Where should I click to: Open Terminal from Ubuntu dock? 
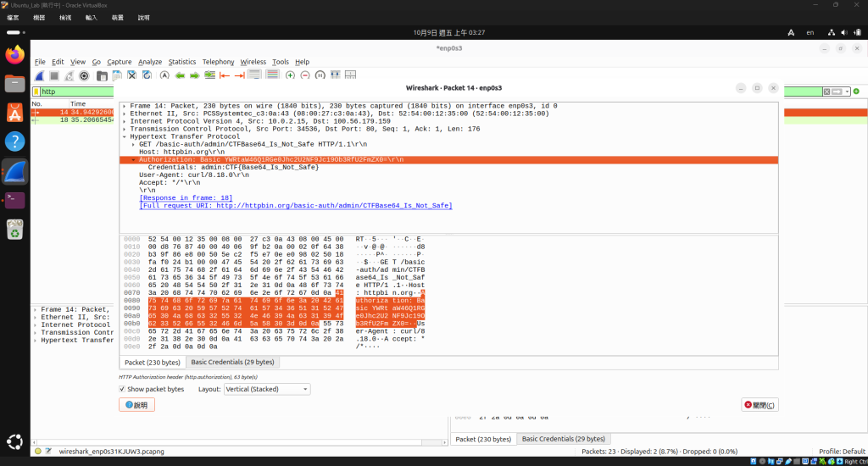tap(15, 200)
